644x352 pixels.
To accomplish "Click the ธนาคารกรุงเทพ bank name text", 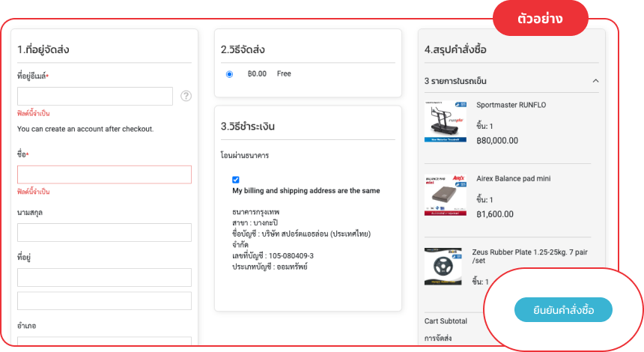I will click(x=256, y=213).
